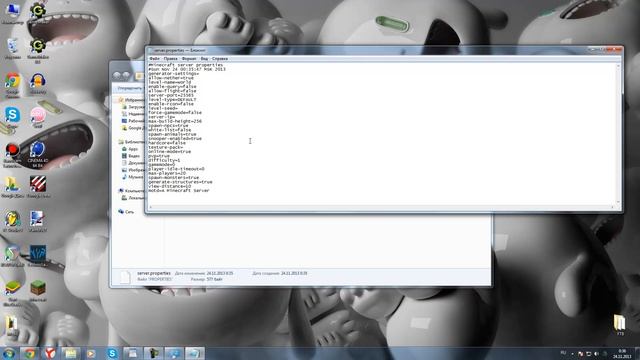The image size is (640, 360).
Task: Launch CINEMA 4D desktop shortcut
Action: (38, 154)
